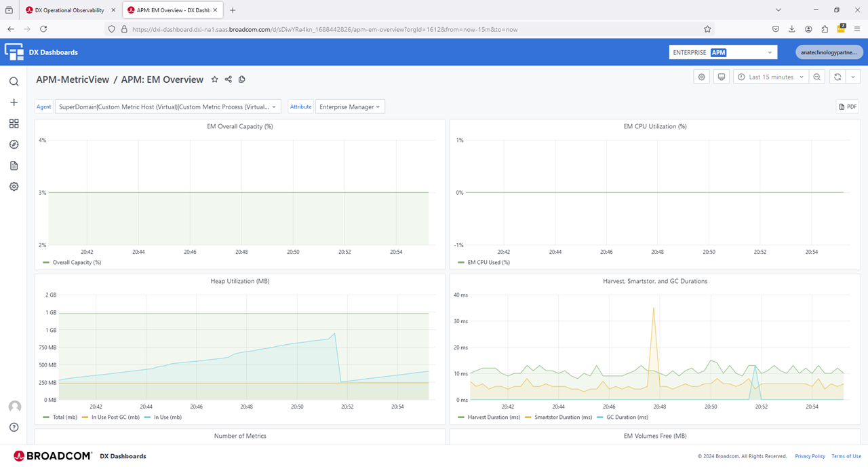Toggle GC Duration (ms) legend series
Image resolution: width=868 pixels, height=467 pixels.
628,417
